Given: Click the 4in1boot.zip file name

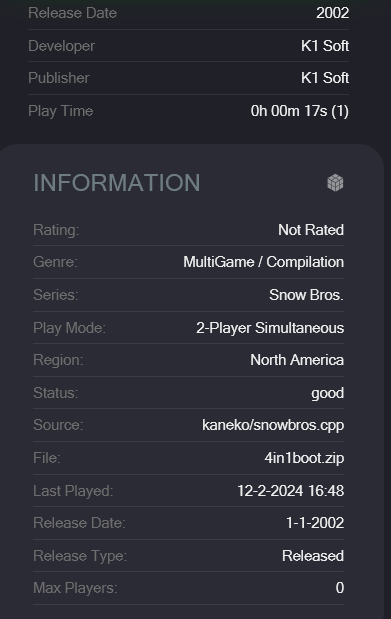Looking at the screenshot, I should coord(304,458).
